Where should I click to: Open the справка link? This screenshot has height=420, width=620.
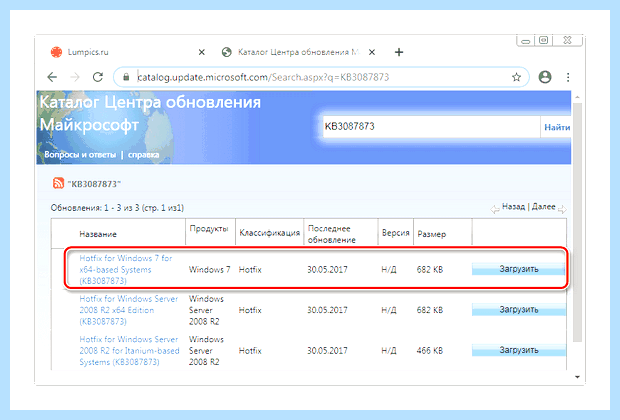pyautogui.click(x=144, y=155)
